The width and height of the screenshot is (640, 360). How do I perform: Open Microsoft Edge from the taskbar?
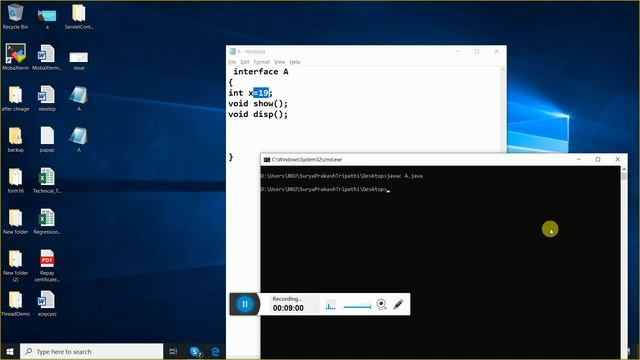click(x=216, y=351)
